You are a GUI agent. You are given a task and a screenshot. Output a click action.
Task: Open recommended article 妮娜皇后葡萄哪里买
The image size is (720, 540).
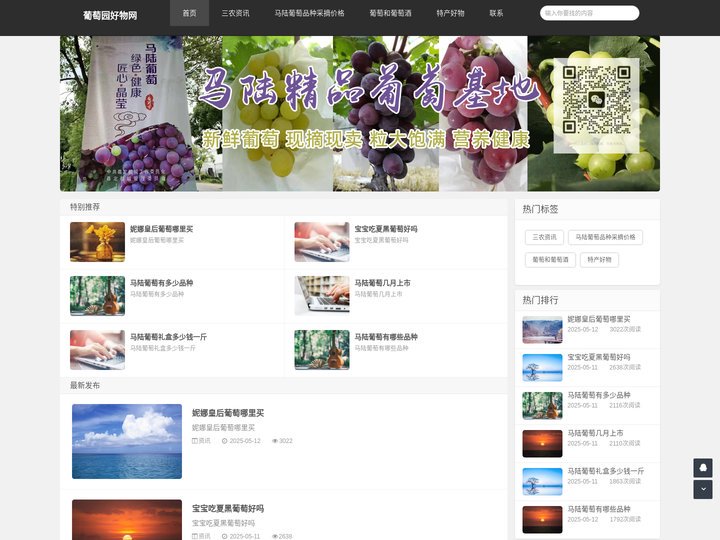(x=162, y=229)
